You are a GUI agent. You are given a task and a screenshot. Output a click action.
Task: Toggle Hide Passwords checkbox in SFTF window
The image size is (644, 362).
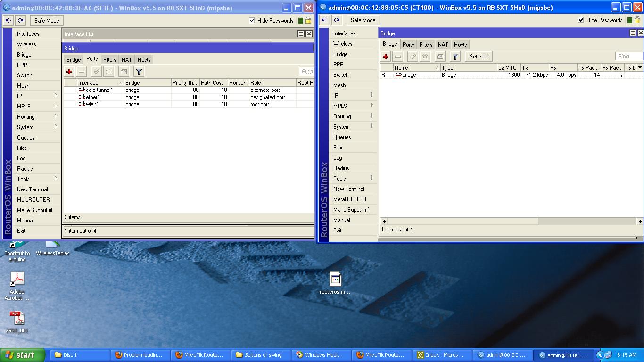click(252, 20)
